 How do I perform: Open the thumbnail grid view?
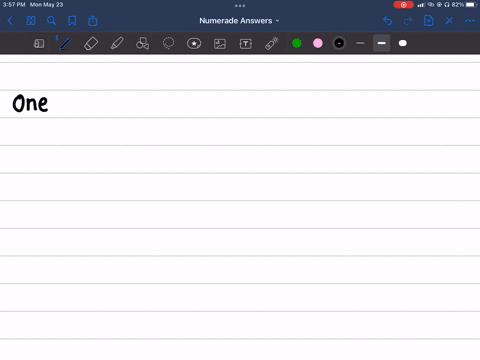tap(31, 21)
